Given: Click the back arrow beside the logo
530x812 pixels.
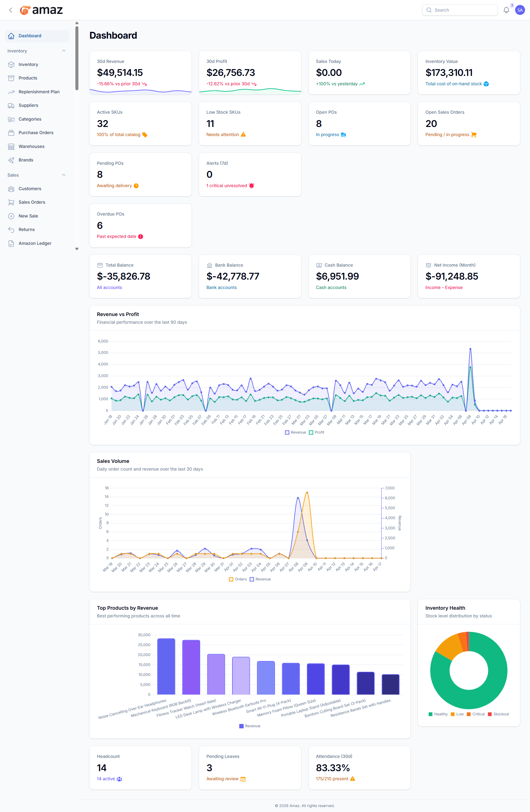Looking at the screenshot, I should (10, 10).
